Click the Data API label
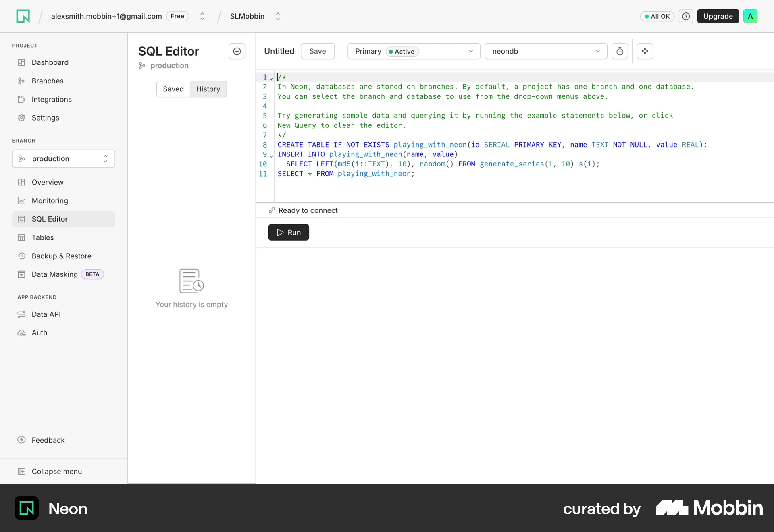The height and width of the screenshot is (532, 774). 46,314
